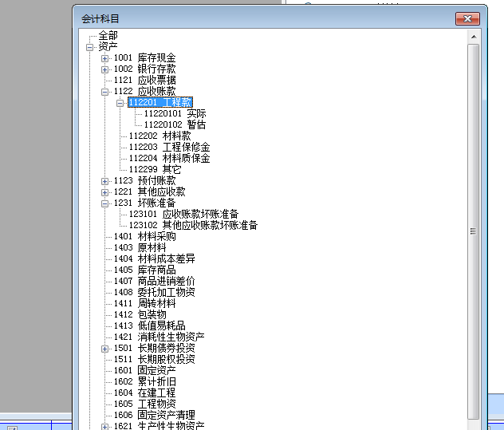Select account 1601 固定资产

144,370
